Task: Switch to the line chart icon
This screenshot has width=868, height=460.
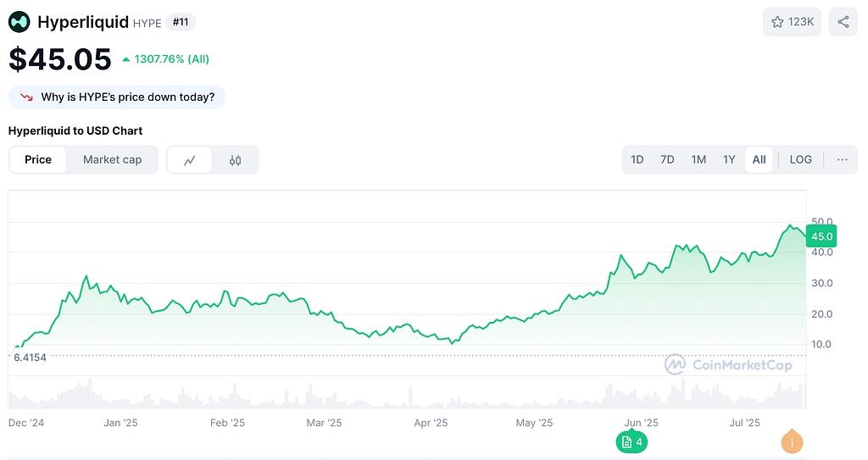Action: point(189,160)
